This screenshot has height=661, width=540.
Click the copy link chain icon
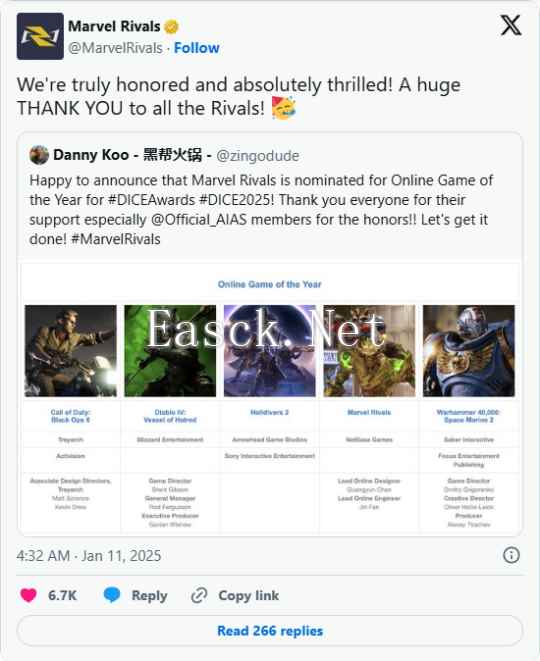coord(199,596)
